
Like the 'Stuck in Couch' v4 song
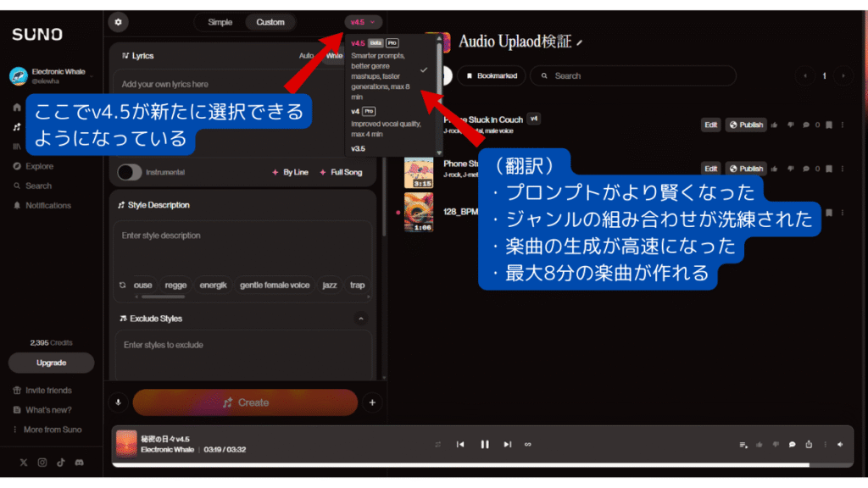coord(774,125)
